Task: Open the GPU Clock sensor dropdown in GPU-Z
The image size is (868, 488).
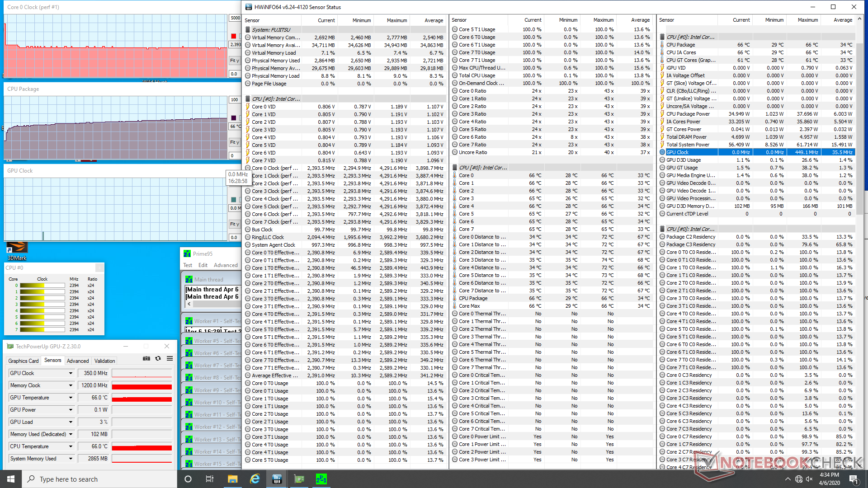Action: click(x=71, y=373)
